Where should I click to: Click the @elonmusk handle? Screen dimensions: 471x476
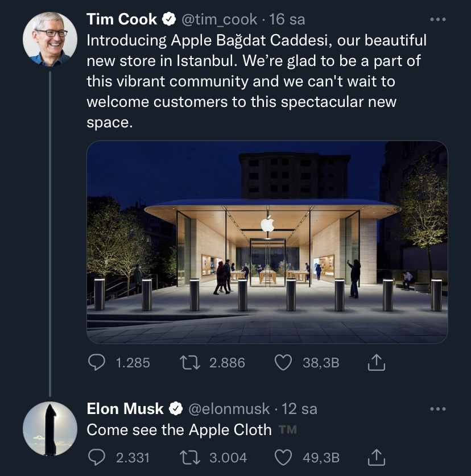pyautogui.click(x=229, y=409)
